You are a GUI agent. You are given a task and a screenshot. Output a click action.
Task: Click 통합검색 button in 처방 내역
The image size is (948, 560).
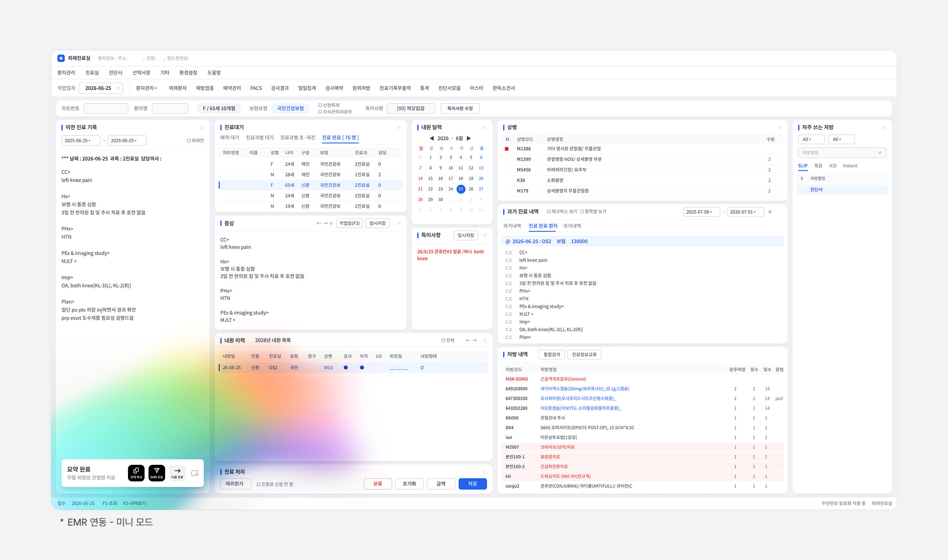click(x=551, y=355)
